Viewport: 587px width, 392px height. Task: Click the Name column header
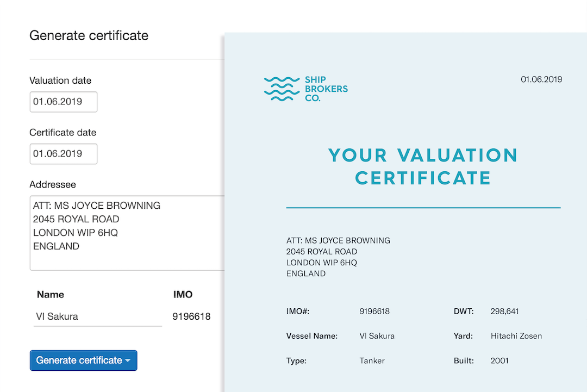click(51, 295)
